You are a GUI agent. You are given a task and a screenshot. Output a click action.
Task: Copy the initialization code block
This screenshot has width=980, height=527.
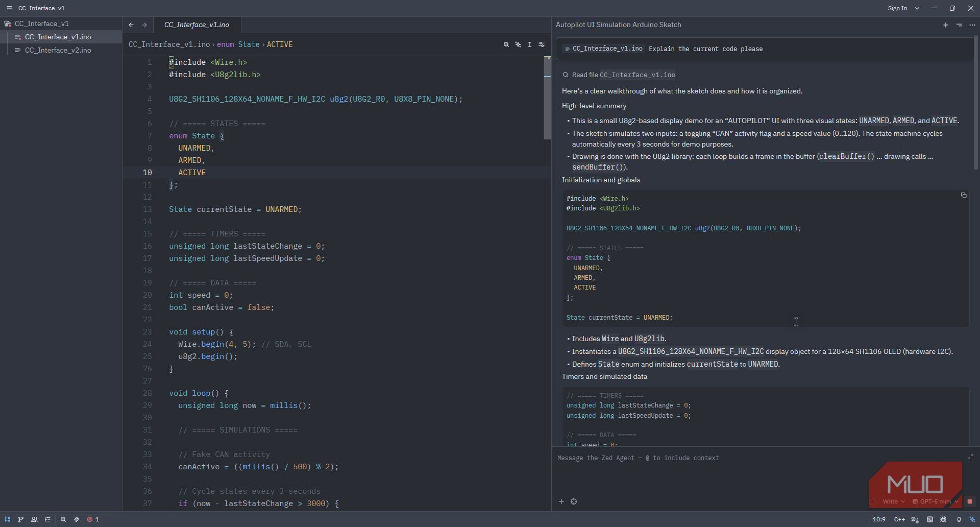tap(964, 196)
